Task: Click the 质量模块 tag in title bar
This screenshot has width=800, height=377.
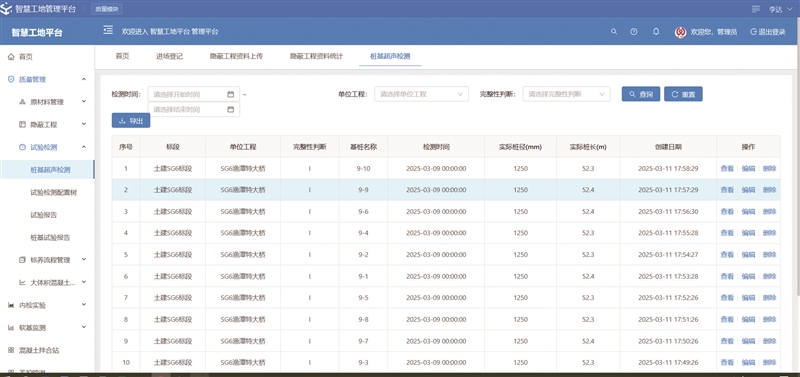Action: [107, 9]
